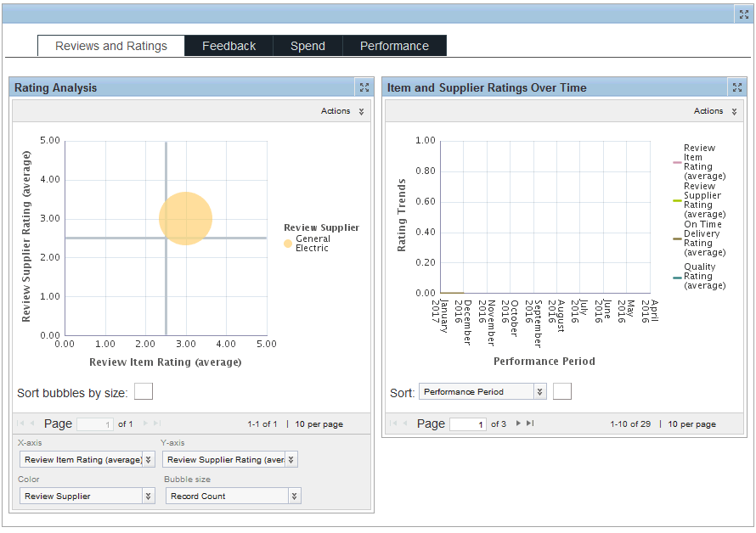This screenshot has width=756, height=533.
Task: Go to previous page in Ratings Over Time
Action: click(405, 424)
